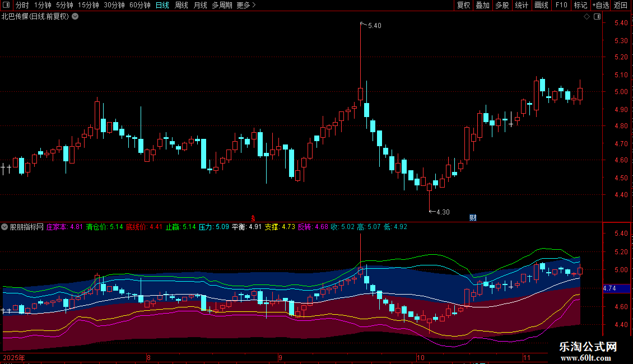Open F10 company info

pyautogui.click(x=561, y=6)
